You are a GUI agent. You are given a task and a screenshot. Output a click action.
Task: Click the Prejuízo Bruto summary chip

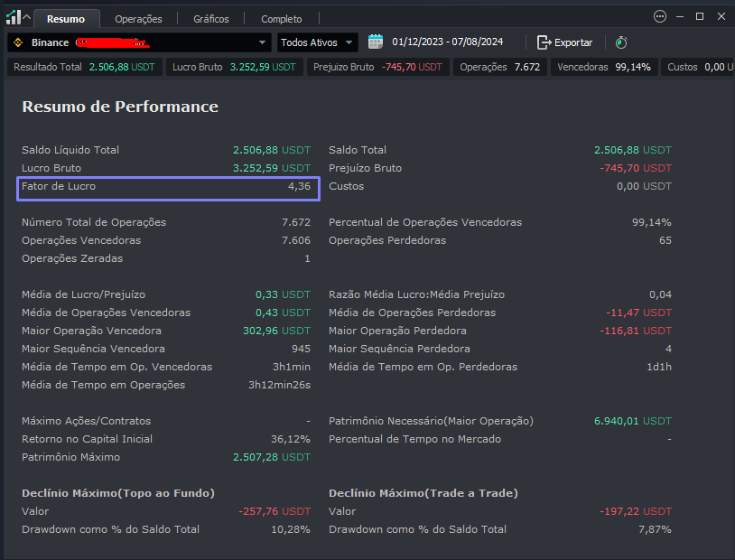pyautogui.click(x=377, y=67)
